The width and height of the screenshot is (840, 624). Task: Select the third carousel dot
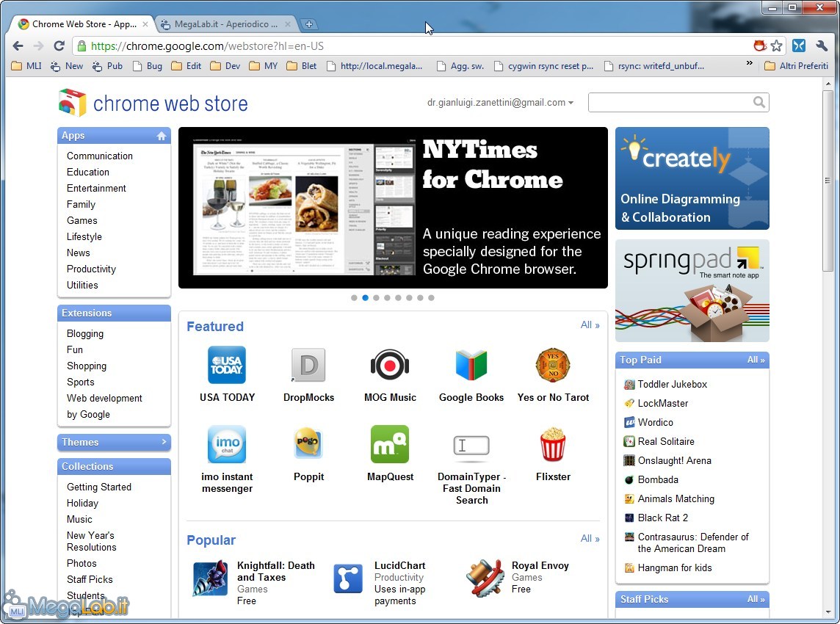coord(376,298)
